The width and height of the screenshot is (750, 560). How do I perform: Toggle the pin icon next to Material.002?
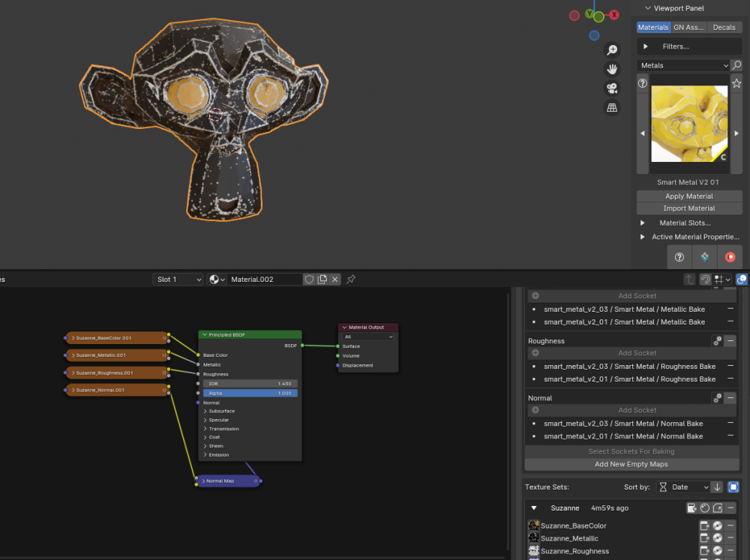(x=351, y=280)
